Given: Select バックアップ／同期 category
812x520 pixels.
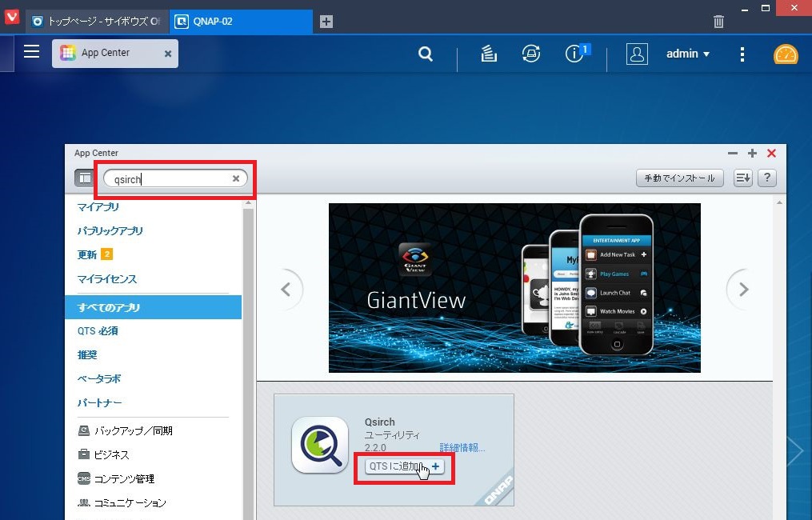Looking at the screenshot, I should click(133, 430).
